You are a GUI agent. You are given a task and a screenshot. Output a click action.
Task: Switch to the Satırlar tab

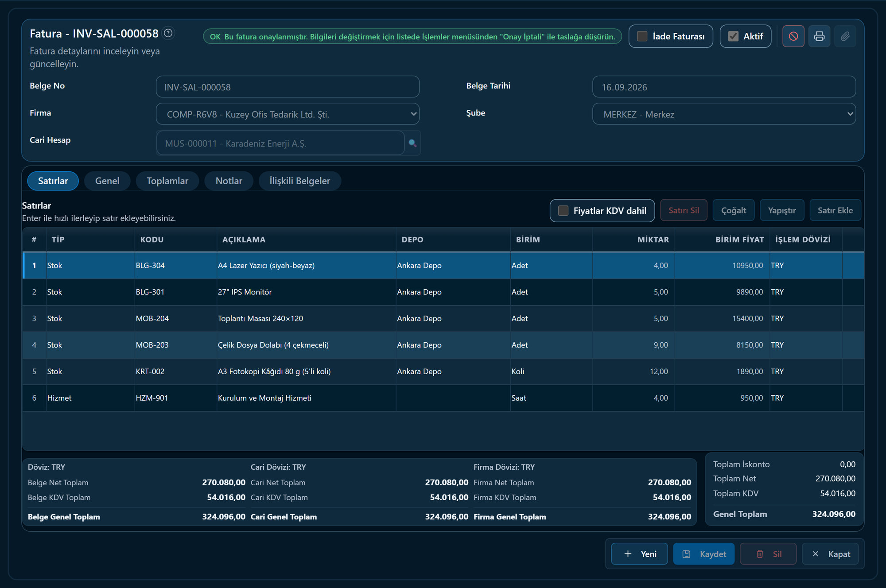click(53, 181)
